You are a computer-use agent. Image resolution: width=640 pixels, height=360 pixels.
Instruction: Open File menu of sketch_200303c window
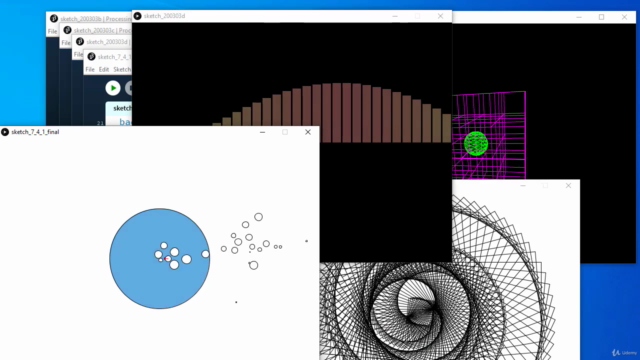pyautogui.click(x=66, y=43)
